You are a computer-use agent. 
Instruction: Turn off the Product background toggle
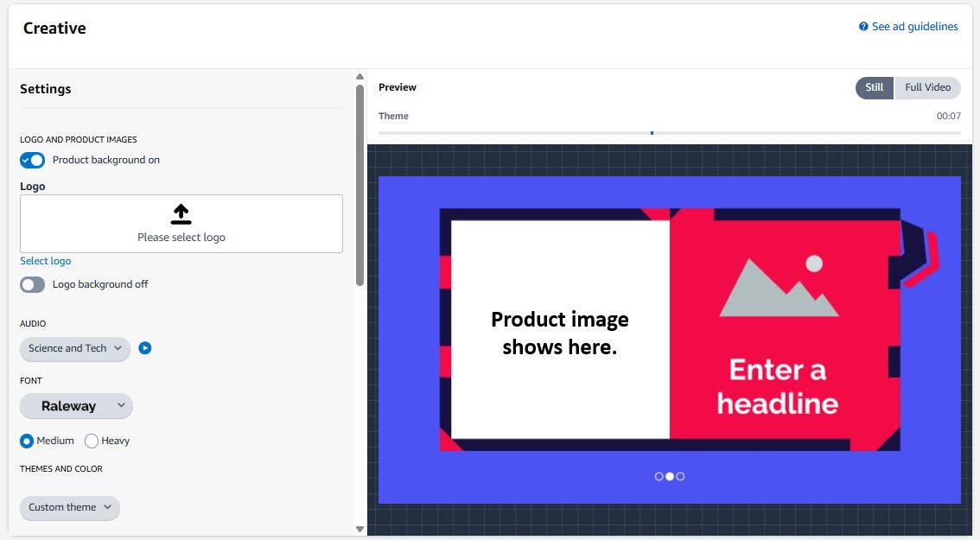32,160
